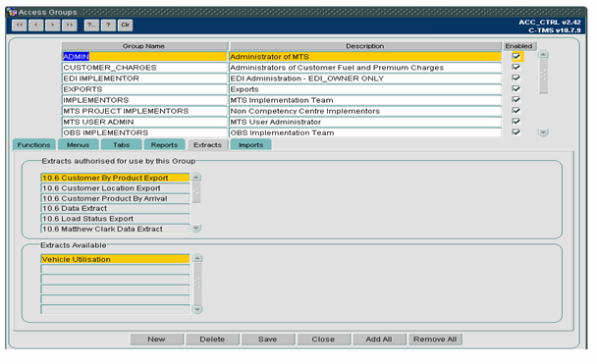Select IMPLEMENTORS group name field

144,100
